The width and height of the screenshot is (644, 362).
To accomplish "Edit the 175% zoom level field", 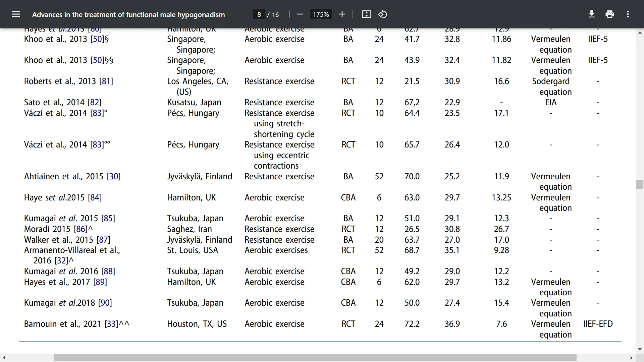I will coord(321,14).
